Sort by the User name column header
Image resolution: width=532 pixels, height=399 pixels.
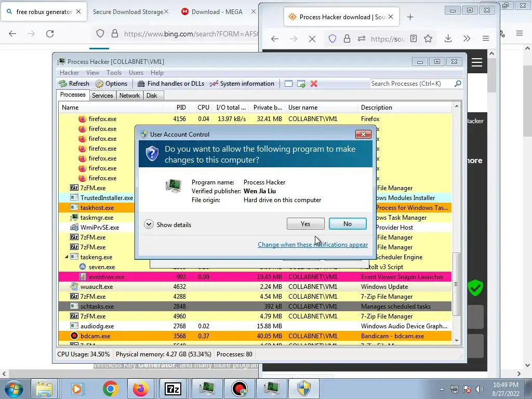[x=321, y=108]
